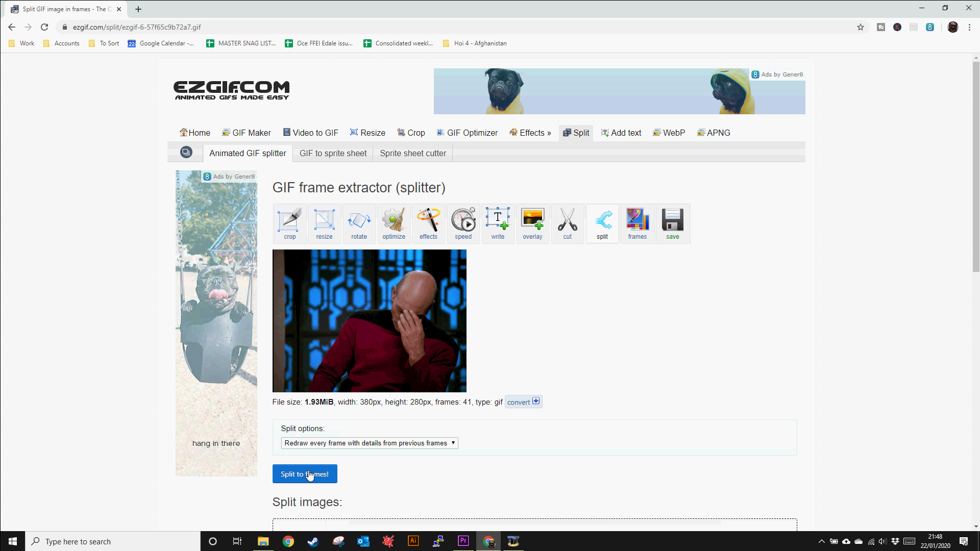Open the convert type dropdown
Image resolution: width=980 pixels, height=551 pixels.
point(523,402)
